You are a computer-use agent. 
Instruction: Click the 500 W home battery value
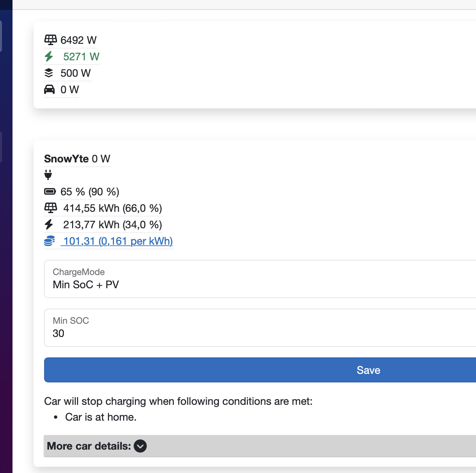click(75, 73)
